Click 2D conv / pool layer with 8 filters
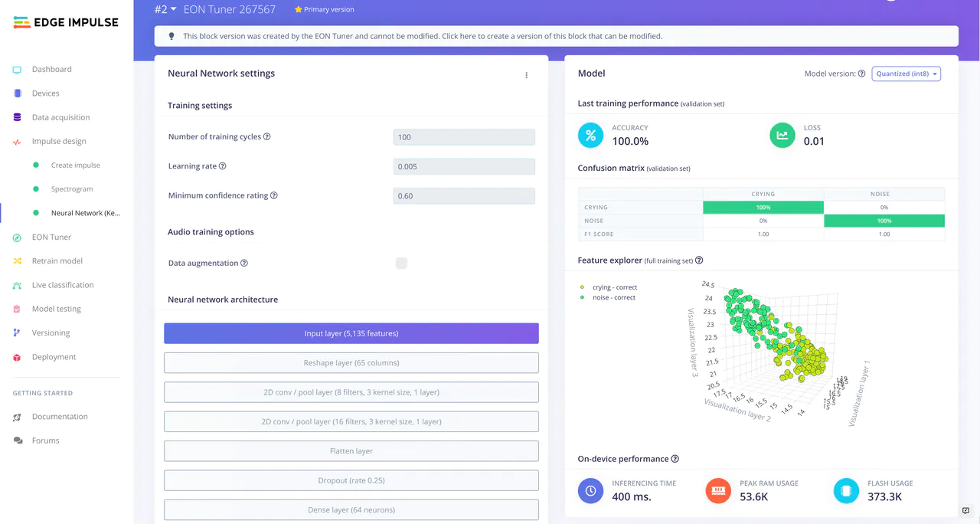Viewport: 980px width, 524px height. [x=351, y=392]
